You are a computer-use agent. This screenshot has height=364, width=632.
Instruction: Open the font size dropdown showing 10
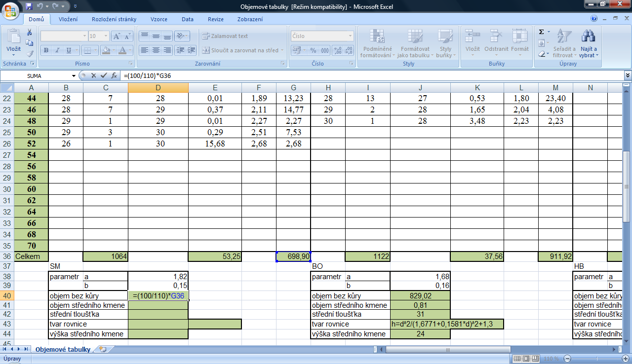tap(106, 36)
